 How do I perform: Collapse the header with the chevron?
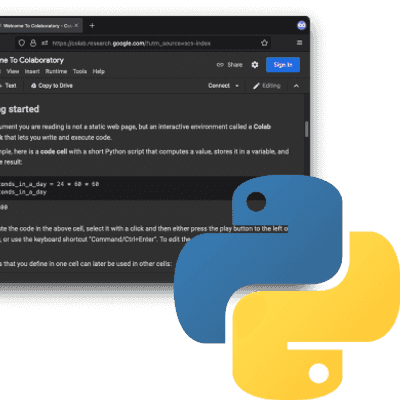coord(296,86)
